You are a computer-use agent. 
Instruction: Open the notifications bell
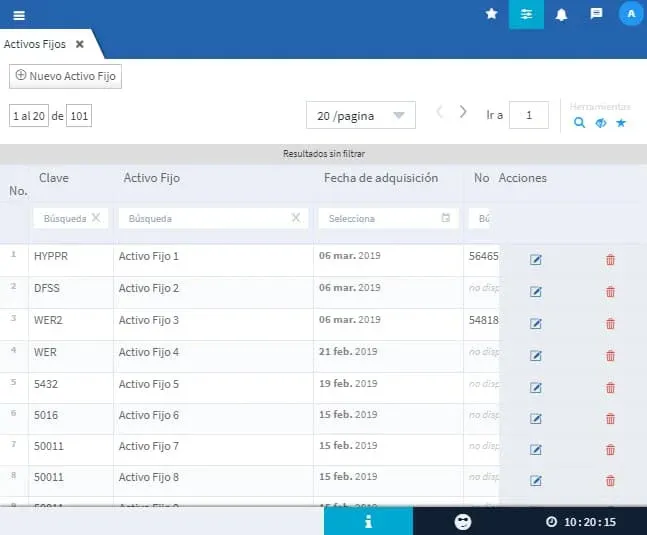(x=561, y=14)
